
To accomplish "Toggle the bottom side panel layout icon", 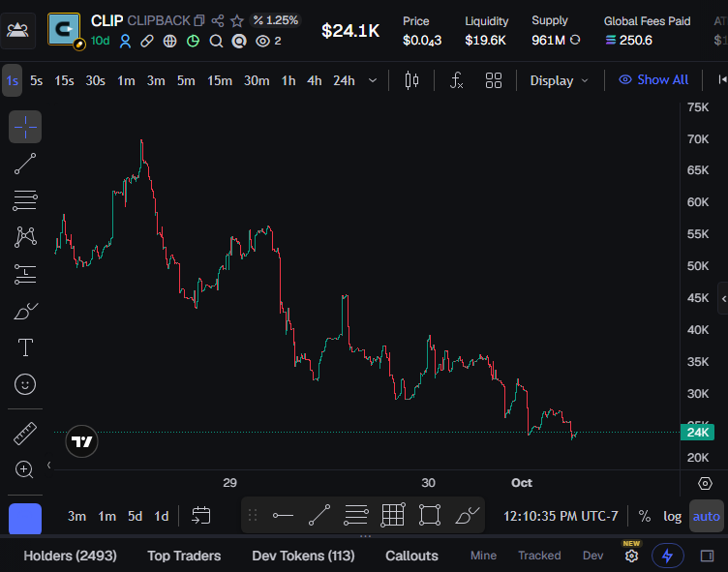I will point(707,556).
